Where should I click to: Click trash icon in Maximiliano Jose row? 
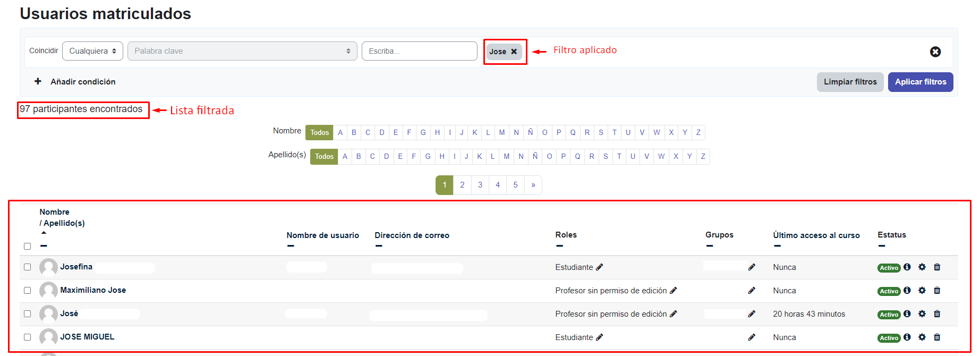click(937, 291)
